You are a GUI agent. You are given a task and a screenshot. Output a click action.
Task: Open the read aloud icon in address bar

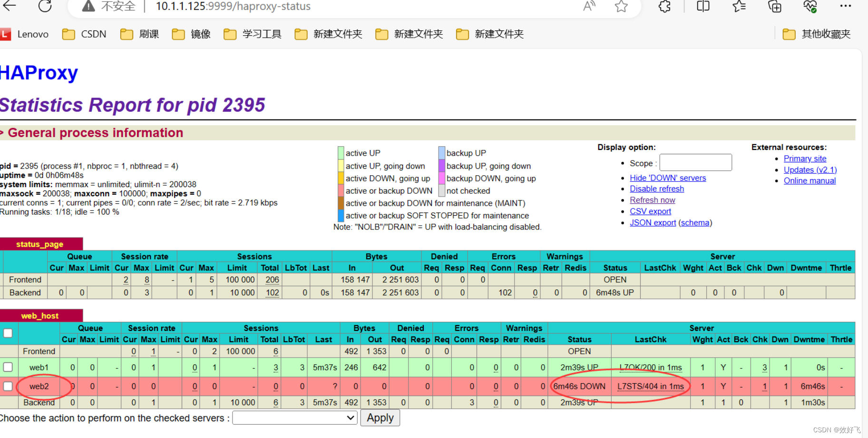click(589, 6)
